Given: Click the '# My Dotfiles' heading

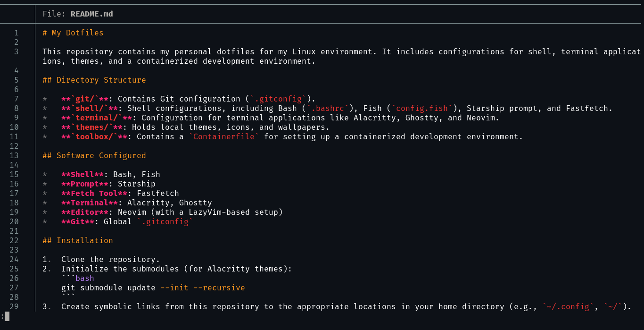Looking at the screenshot, I should pos(73,33).
